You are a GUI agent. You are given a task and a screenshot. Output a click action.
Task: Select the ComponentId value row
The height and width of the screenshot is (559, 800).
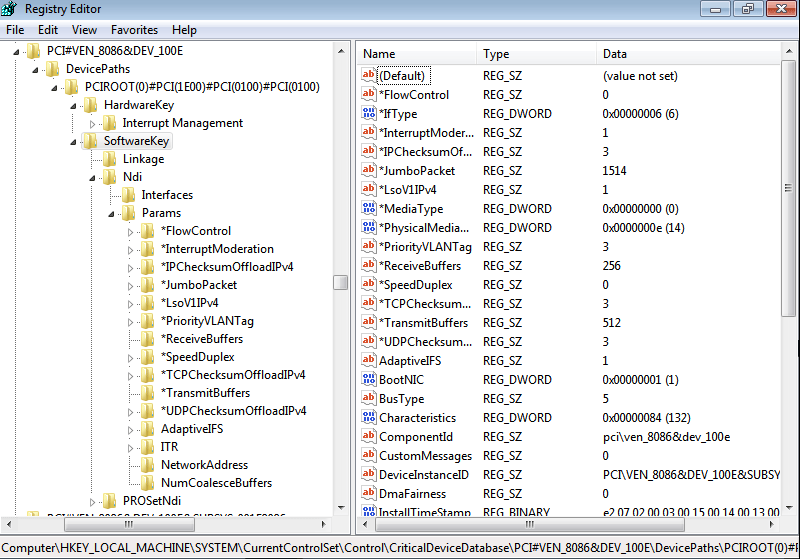pos(415,437)
